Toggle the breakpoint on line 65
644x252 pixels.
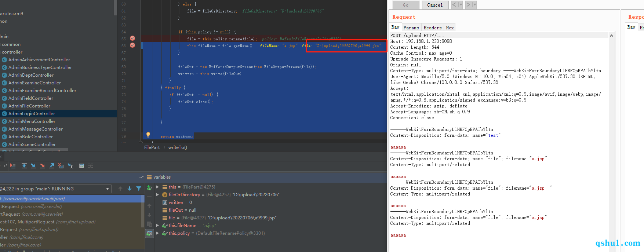tap(132, 39)
